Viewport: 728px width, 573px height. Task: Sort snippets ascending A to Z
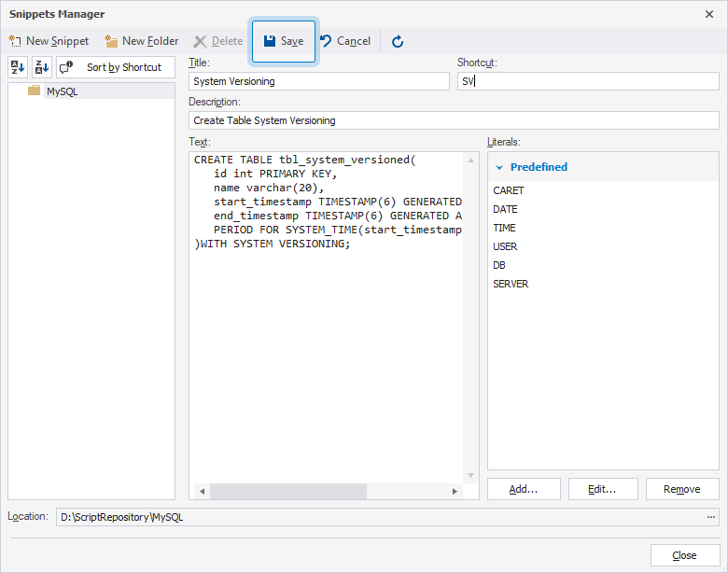point(18,67)
